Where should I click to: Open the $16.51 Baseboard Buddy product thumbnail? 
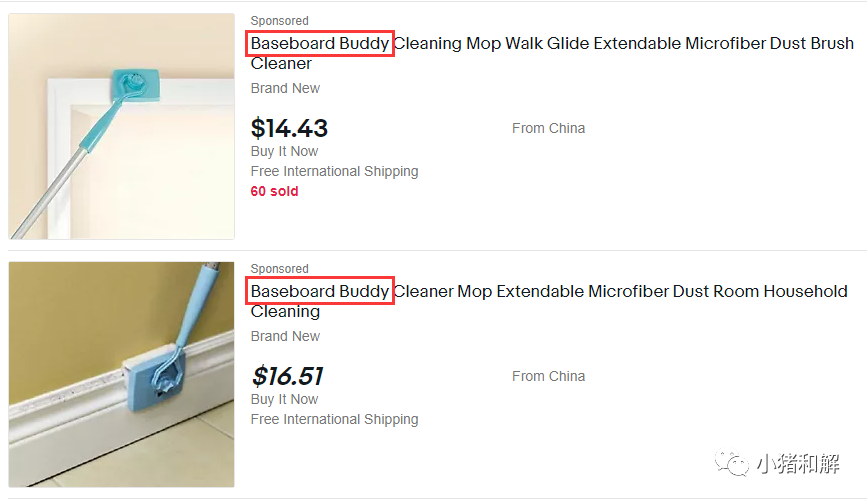click(x=122, y=374)
